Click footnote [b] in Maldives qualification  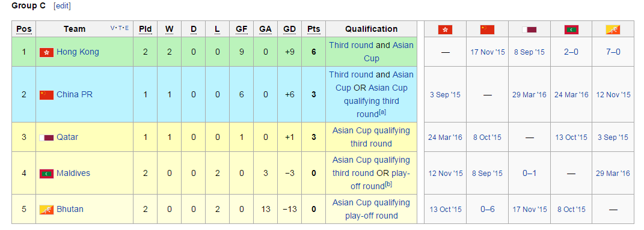coord(388,184)
